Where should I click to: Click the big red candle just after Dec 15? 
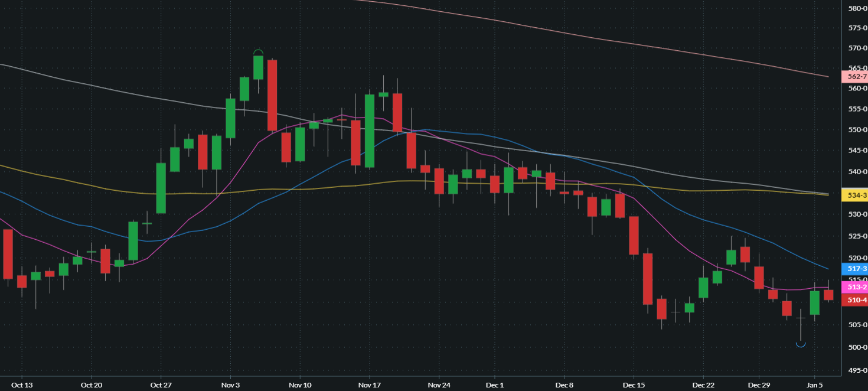(648, 279)
